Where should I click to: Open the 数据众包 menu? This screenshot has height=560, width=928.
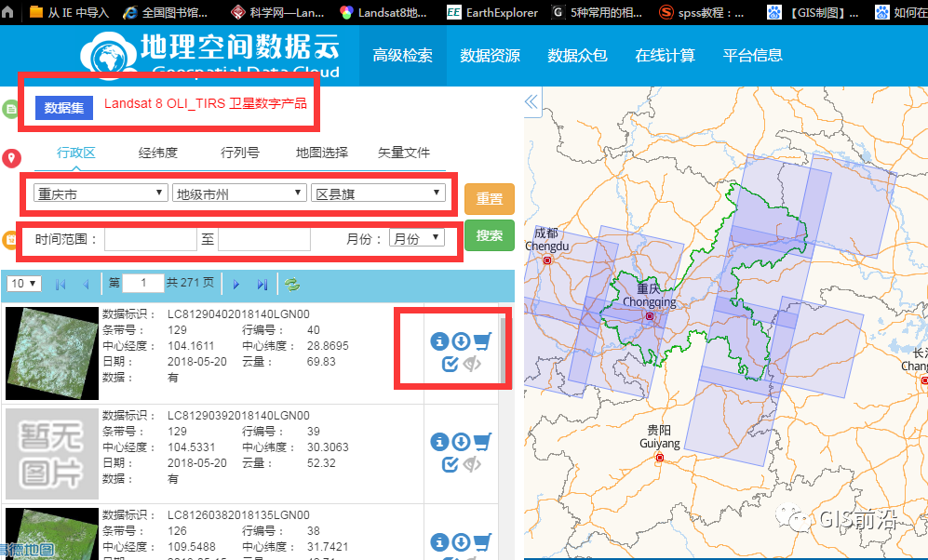[578, 56]
